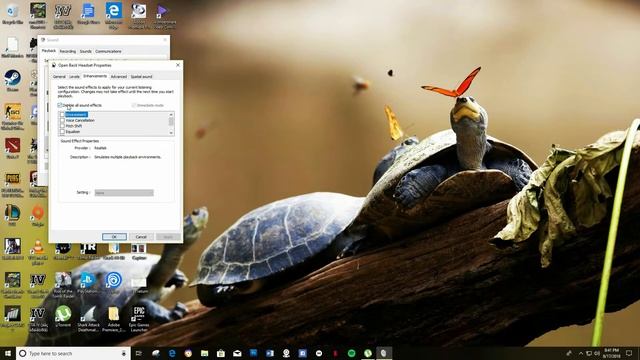Image resolution: width=640 pixels, height=360 pixels.
Task: Launch the Dota 2 desktop shortcut
Action: tap(12, 148)
